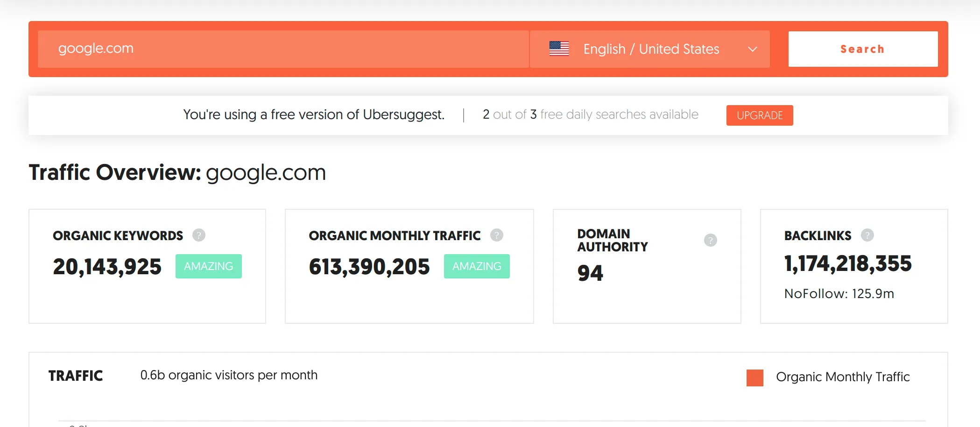Expand the language dropdown chevron arrow
980x427 pixels.
pos(753,49)
